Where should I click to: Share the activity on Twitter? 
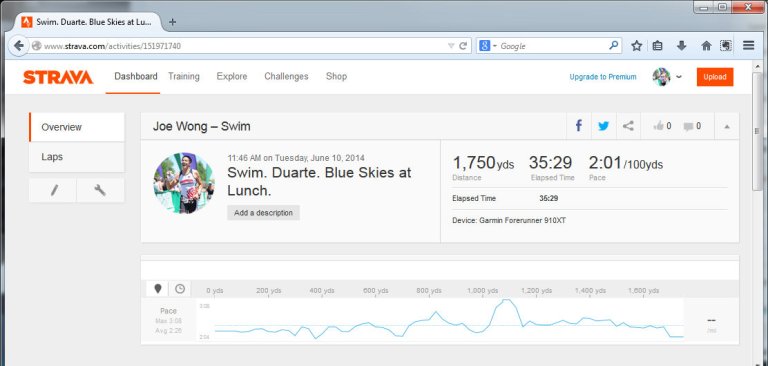point(603,126)
